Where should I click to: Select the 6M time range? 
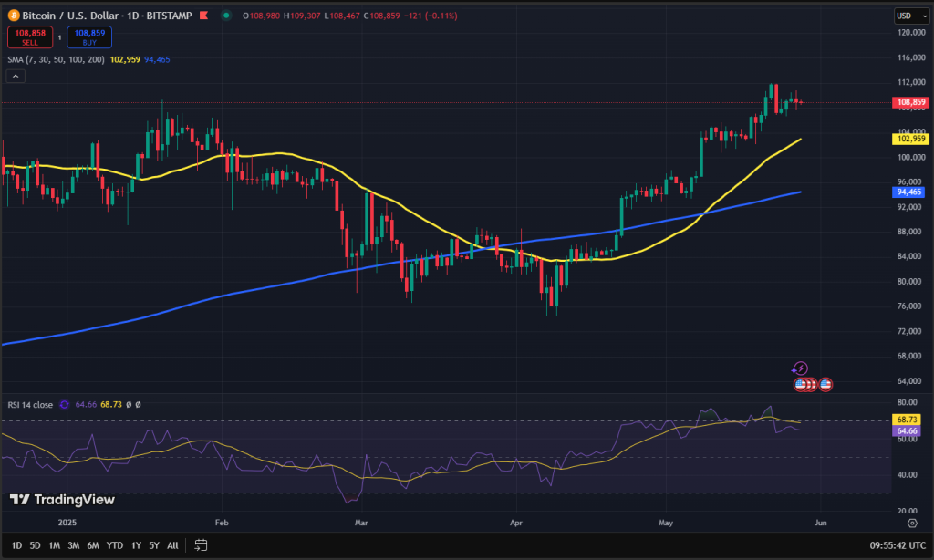click(93, 545)
